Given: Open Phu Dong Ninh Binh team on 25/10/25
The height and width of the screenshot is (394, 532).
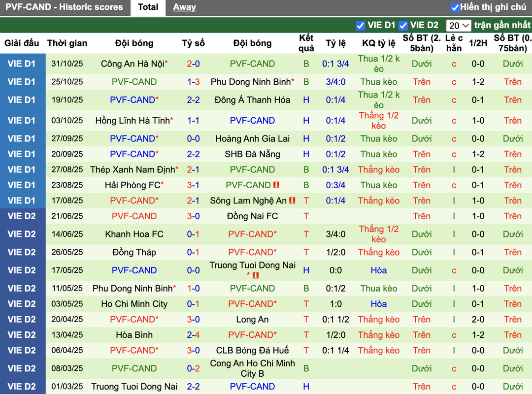Looking at the screenshot, I should coord(251,82).
